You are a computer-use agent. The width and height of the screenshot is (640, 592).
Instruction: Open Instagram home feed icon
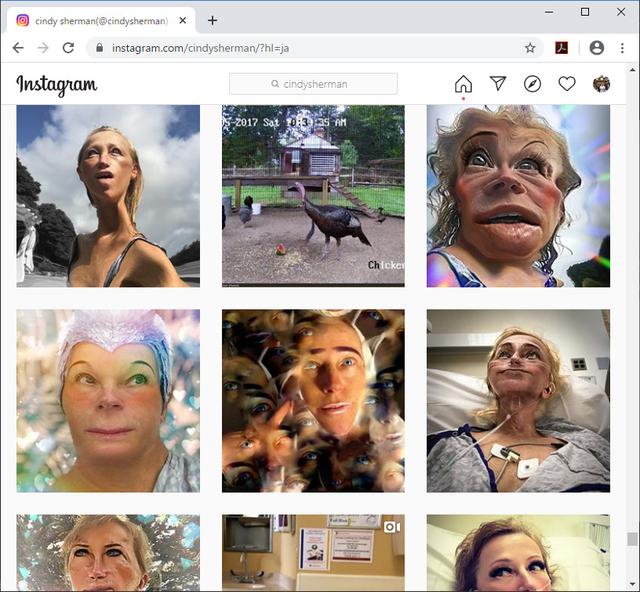click(463, 84)
